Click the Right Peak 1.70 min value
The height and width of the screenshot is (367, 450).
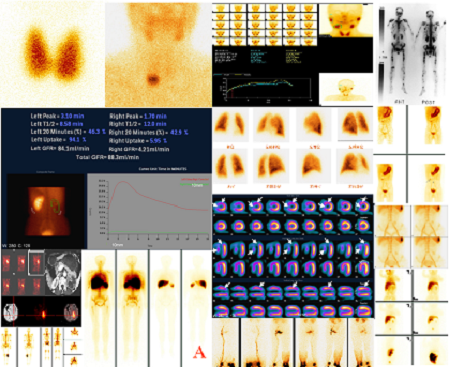point(155,116)
